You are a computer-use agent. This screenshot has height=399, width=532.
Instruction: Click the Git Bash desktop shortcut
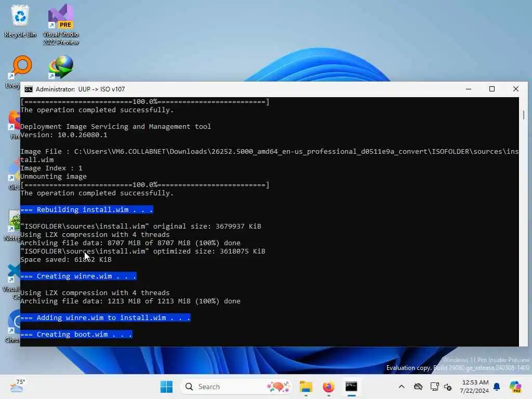14,175
